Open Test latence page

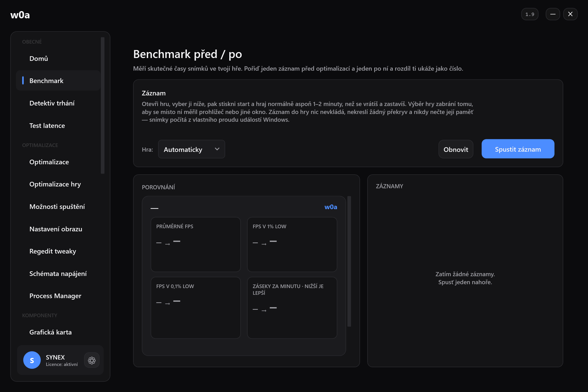(58, 125)
